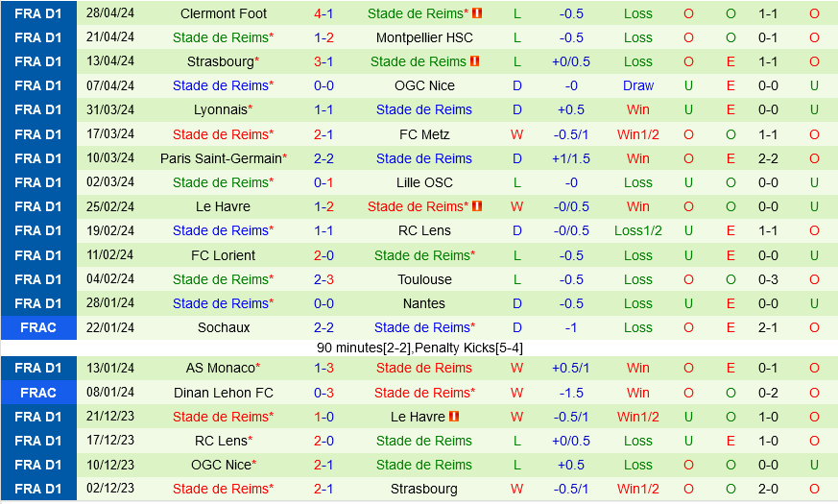Open Montpellier HSC team page

(424, 37)
